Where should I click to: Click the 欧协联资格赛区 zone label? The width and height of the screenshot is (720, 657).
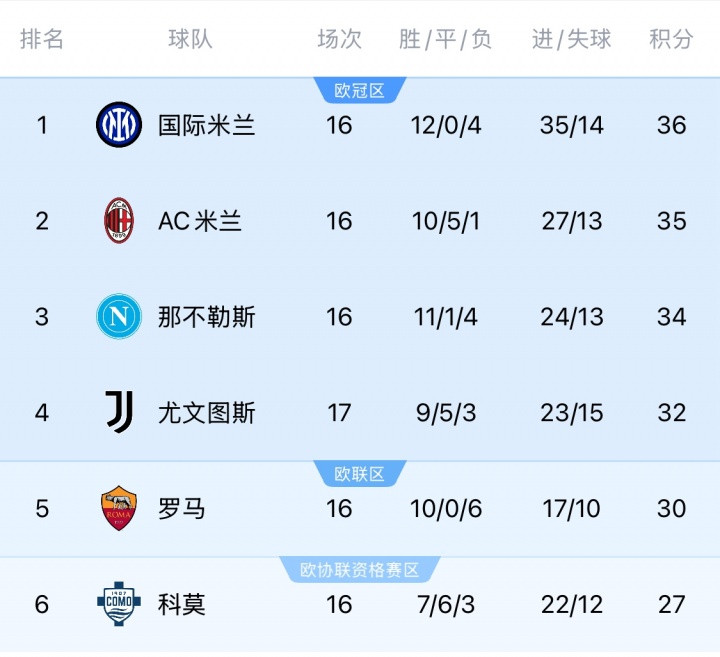(360, 570)
